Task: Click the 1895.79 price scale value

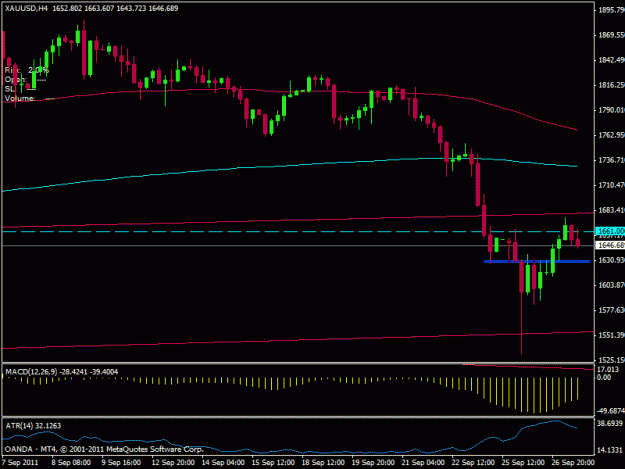Action: coord(611,10)
